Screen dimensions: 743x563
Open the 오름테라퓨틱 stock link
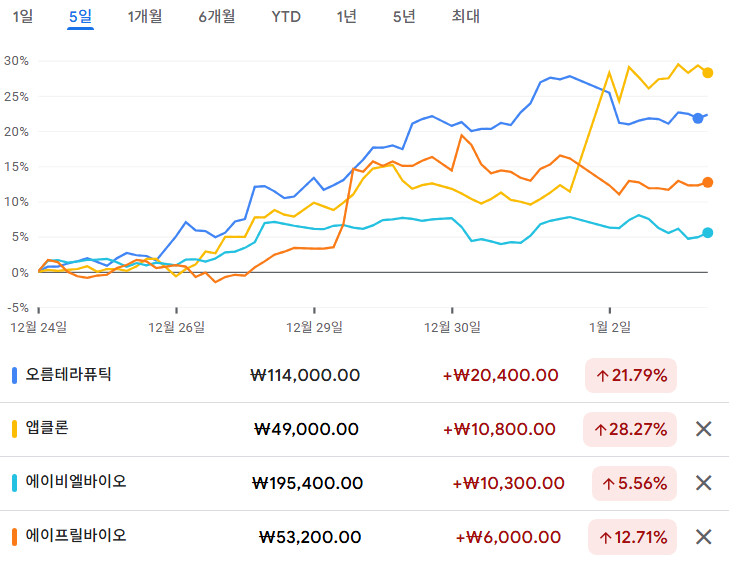pos(69,374)
